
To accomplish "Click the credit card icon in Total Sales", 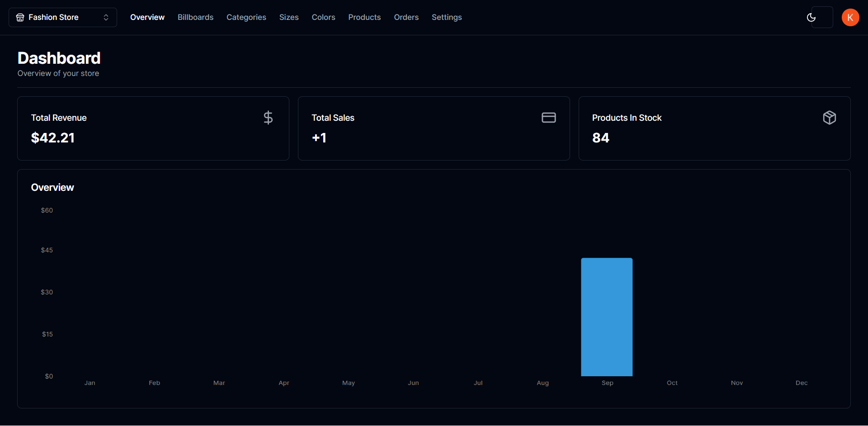I will [x=548, y=118].
